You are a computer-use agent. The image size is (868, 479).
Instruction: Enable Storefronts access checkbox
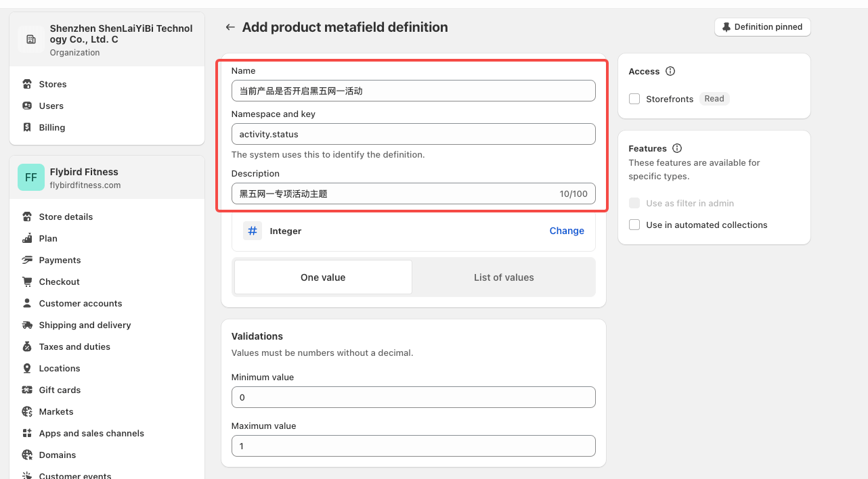tap(634, 99)
